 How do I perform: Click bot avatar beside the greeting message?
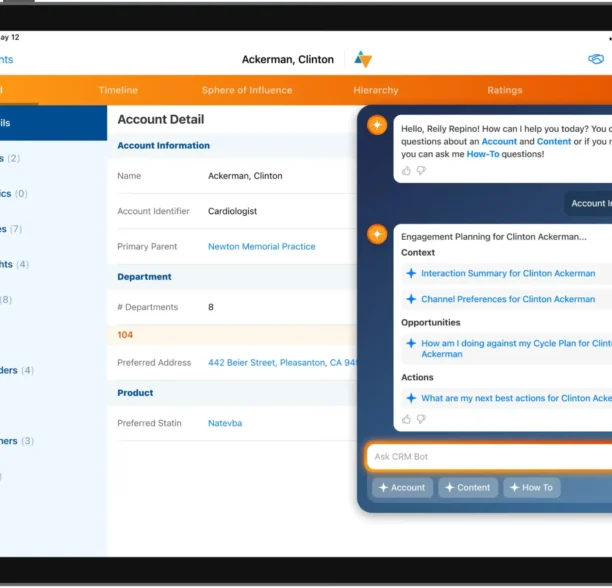pos(377,125)
